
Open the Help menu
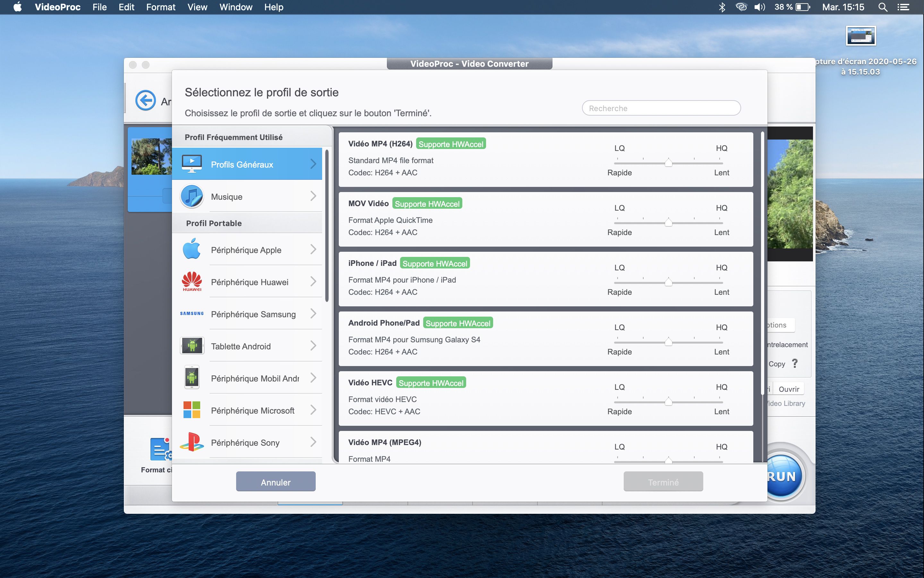[x=274, y=7]
